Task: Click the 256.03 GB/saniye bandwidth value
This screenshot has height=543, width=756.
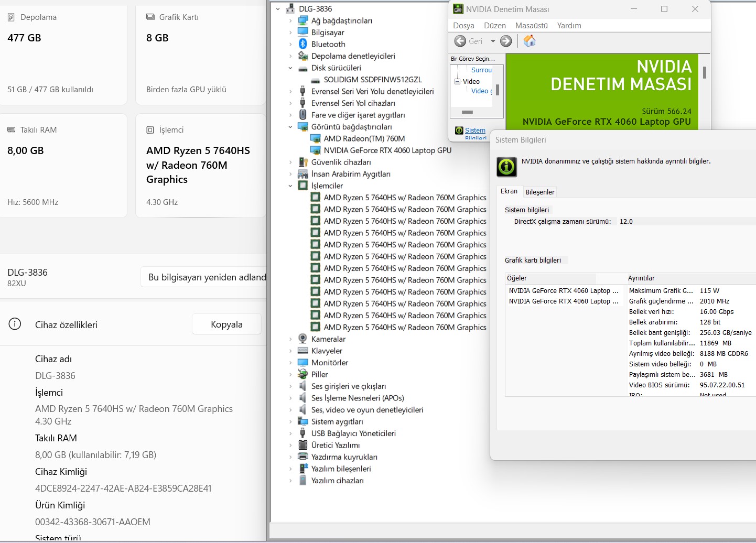Action: pos(726,332)
